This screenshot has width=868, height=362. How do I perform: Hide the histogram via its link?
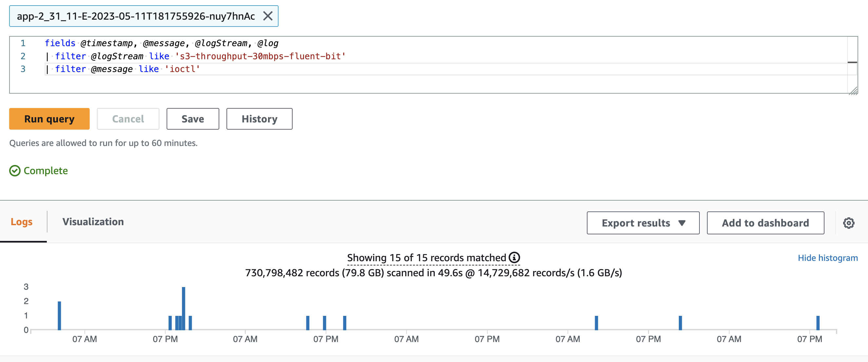click(x=827, y=258)
